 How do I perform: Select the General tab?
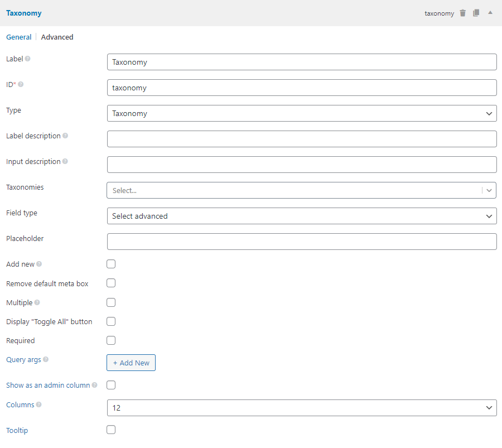coord(18,37)
